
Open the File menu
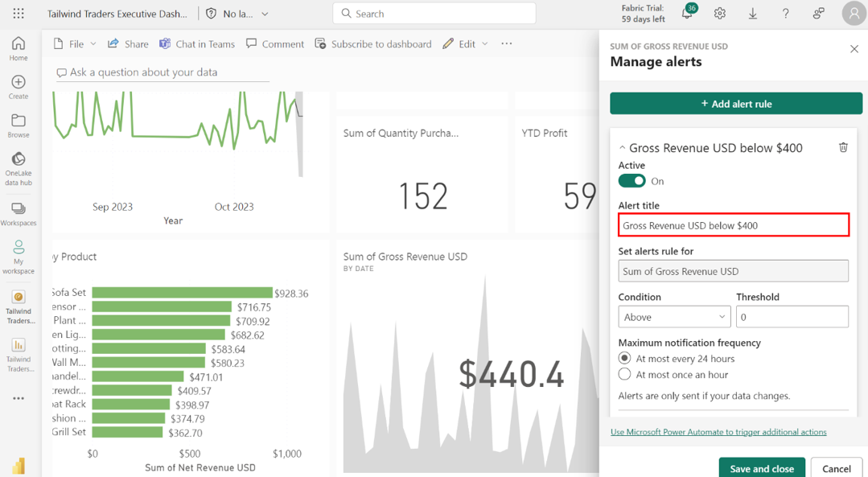pos(76,43)
